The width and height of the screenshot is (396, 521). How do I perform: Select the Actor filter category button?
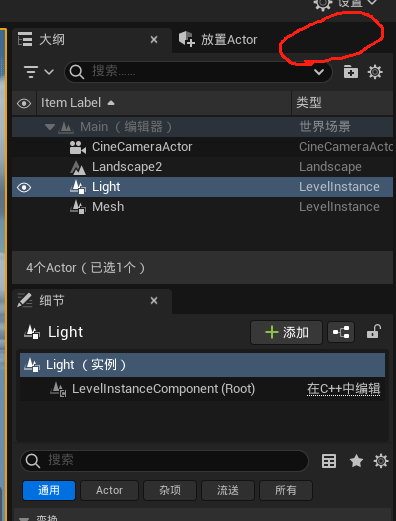109,490
